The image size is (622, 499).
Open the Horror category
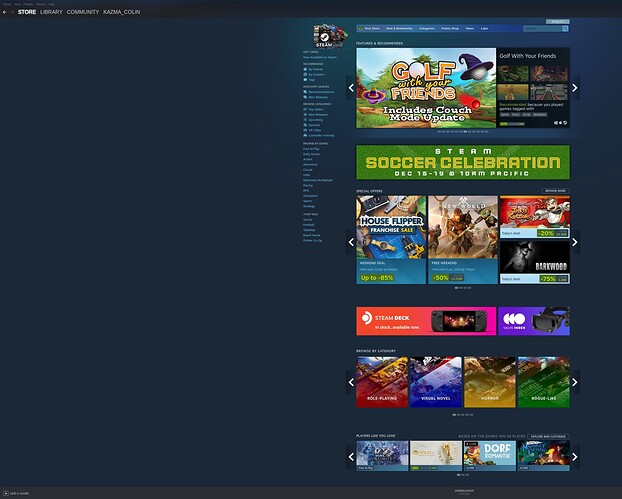tap(490, 382)
